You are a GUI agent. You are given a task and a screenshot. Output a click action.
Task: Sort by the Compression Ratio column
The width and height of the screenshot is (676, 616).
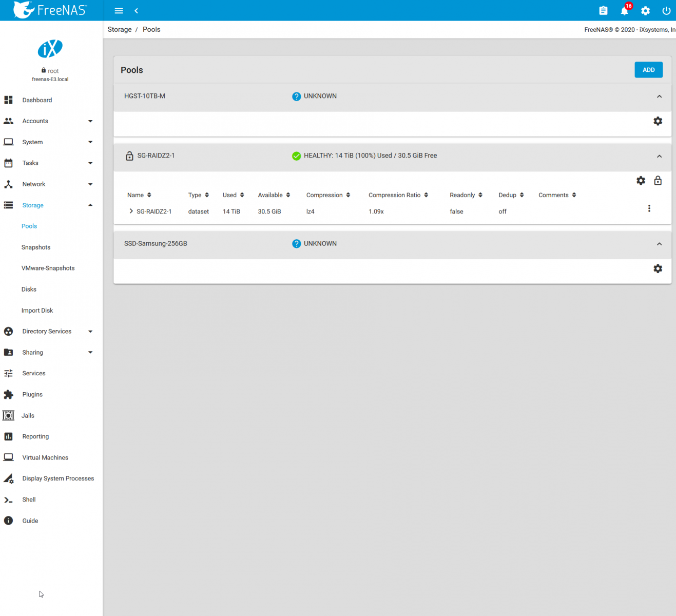pyautogui.click(x=398, y=195)
